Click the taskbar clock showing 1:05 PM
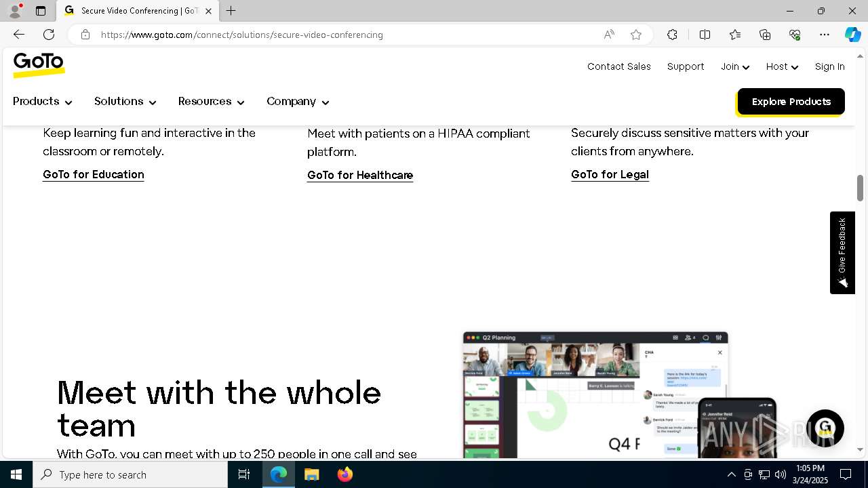 [x=810, y=474]
